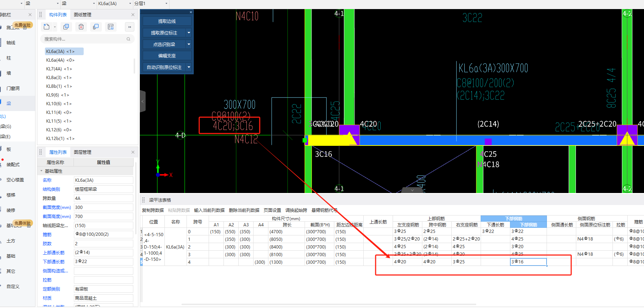Open the KL6a(3A) component dropdown
This screenshot has height=308, width=644.
[130, 4]
